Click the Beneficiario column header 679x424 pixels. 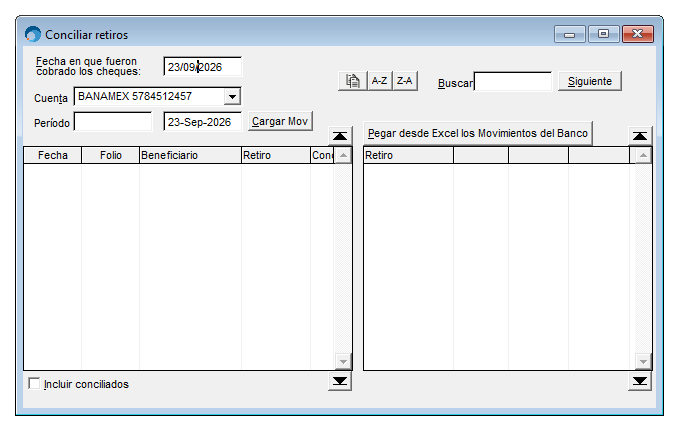(190, 155)
